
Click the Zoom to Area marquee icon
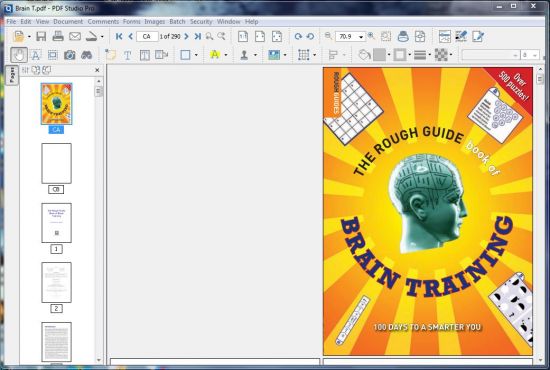coord(386,36)
